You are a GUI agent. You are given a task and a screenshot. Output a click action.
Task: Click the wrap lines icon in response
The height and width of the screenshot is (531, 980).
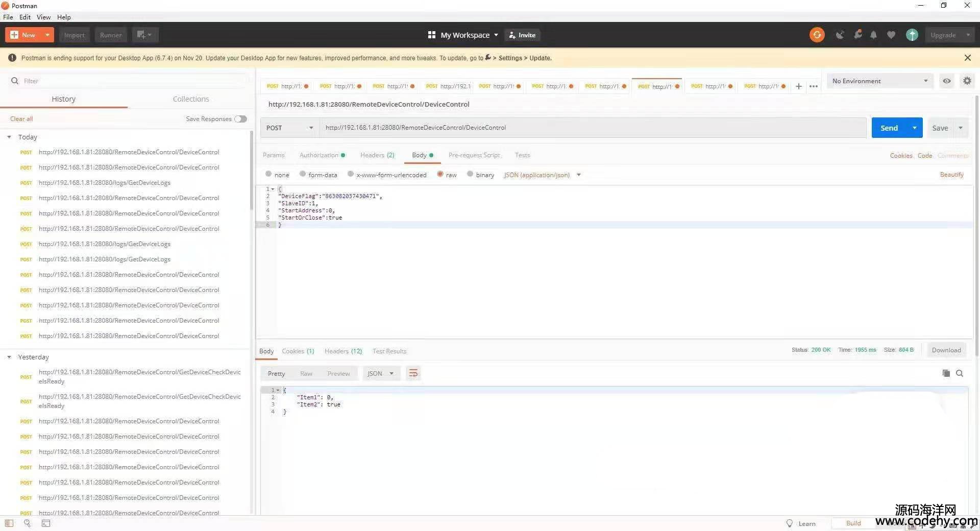point(413,373)
